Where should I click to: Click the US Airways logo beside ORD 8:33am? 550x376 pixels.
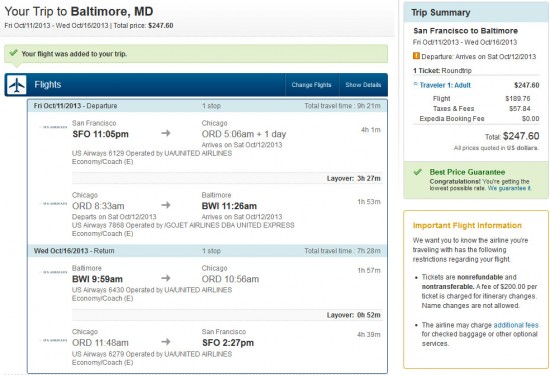pyautogui.click(x=54, y=203)
